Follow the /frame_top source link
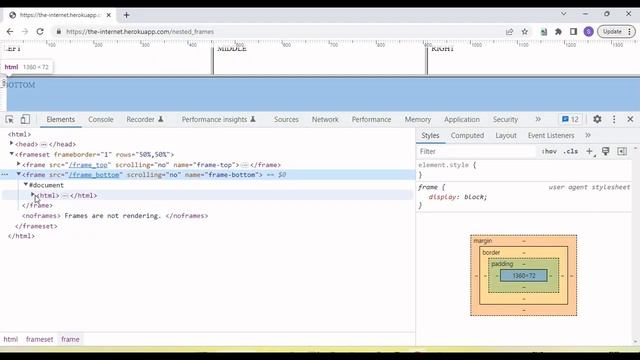The width and height of the screenshot is (640, 360). (88, 165)
